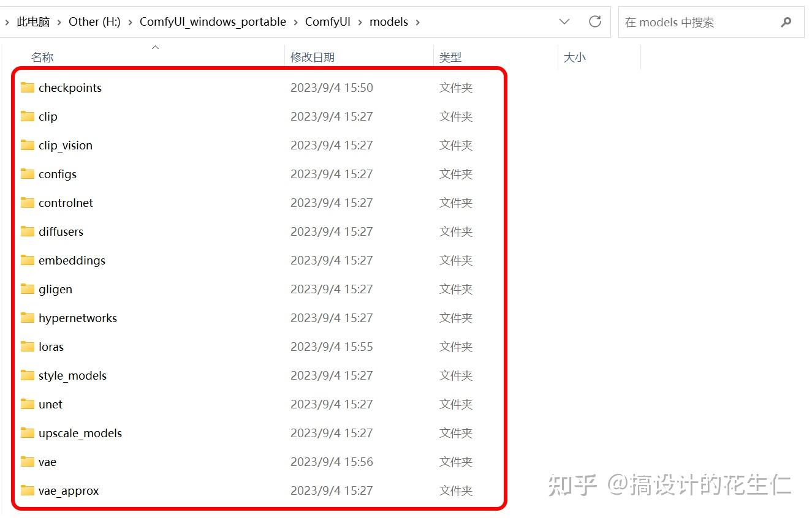The height and width of the screenshot is (518, 812).
Task: Open the gligen folder
Action: click(55, 289)
